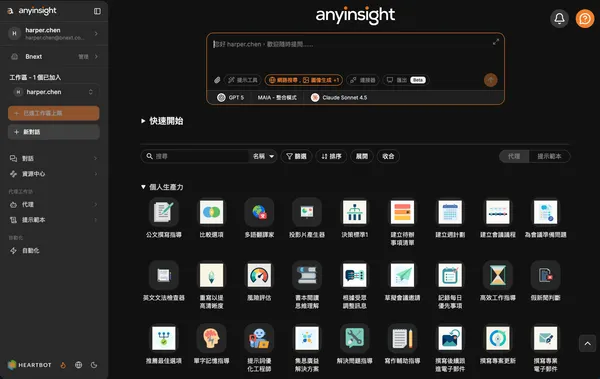This screenshot has width=600, height=379.
Task: Expand the harper.chen account entry
Action: [54, 33]
